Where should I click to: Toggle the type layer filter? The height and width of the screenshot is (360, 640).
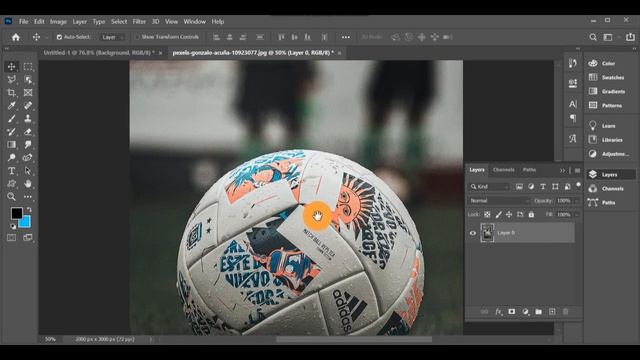coord(543,187)
